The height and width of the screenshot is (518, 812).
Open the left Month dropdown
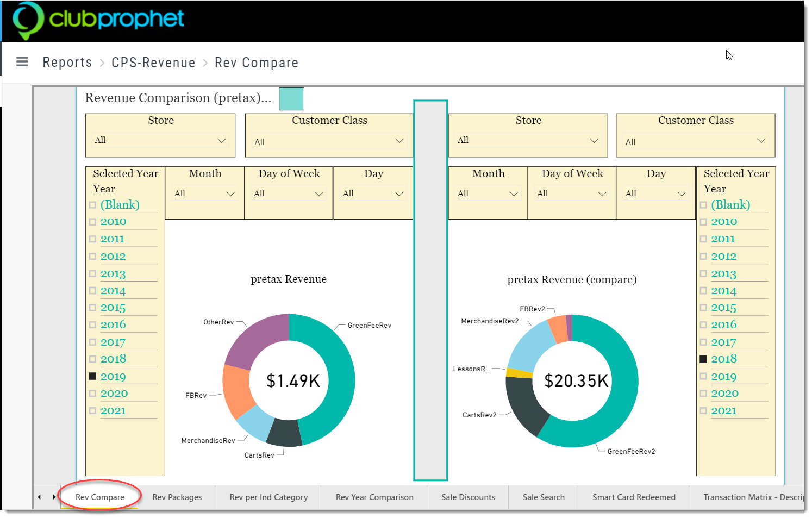205,194
